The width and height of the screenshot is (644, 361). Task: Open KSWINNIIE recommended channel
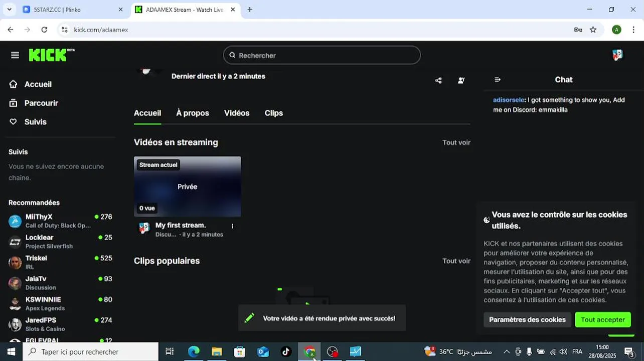pyautogui.click(x=60, y=303)
